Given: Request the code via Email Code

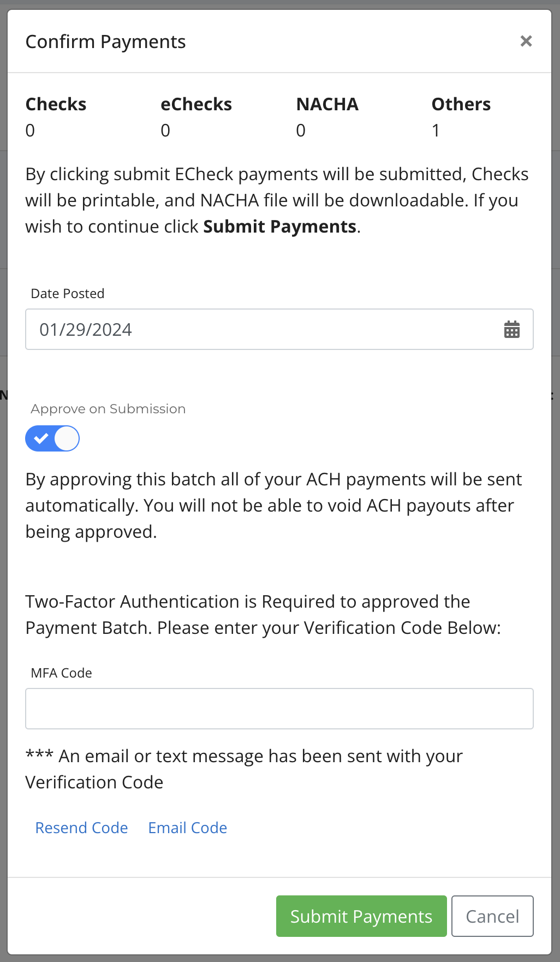Looking at the screenshot, I should click(x=187, y=828).
